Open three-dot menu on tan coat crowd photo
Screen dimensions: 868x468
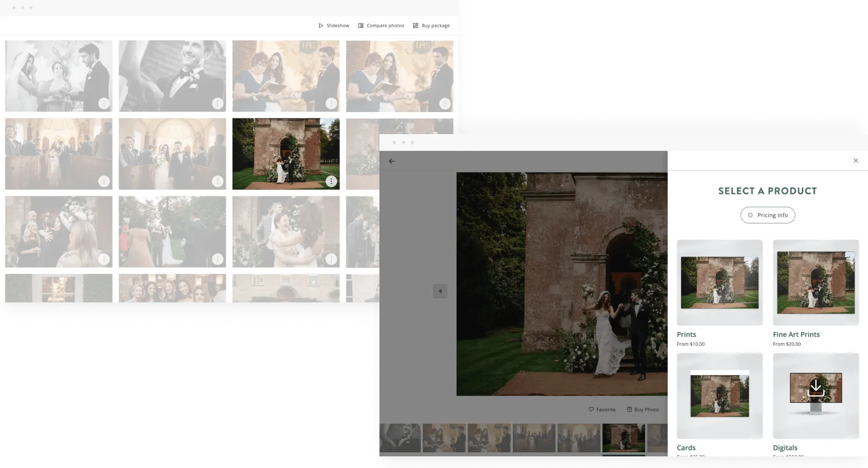pos(218,259)
